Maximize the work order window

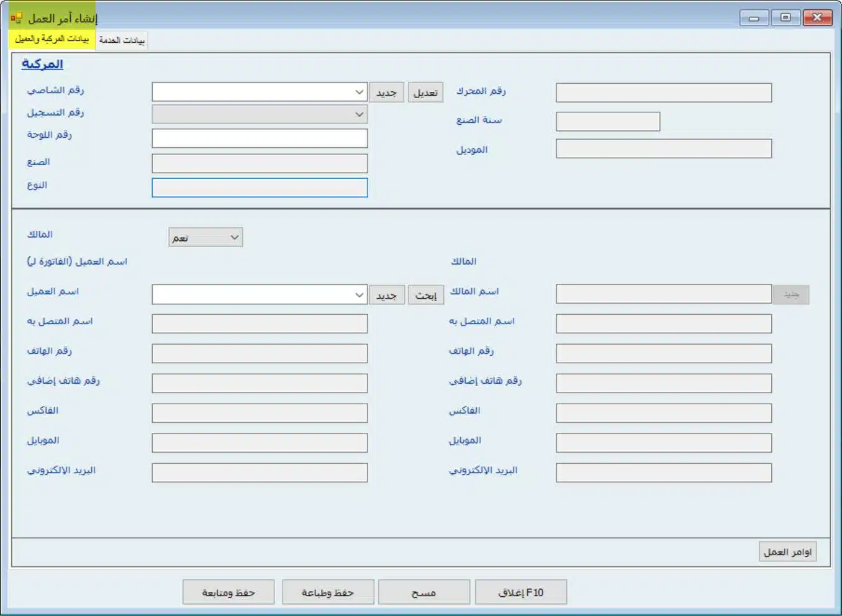785,18
